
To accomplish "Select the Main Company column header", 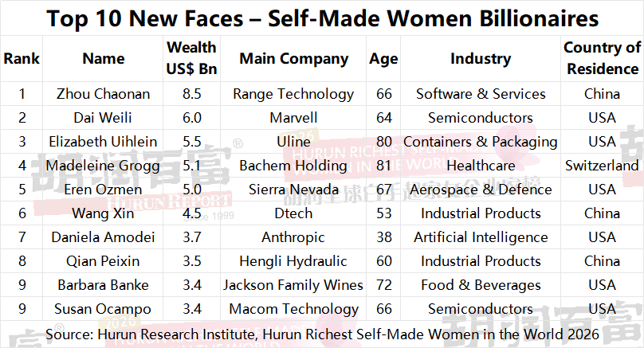I will pyautogui.click(x=294, y=58).
